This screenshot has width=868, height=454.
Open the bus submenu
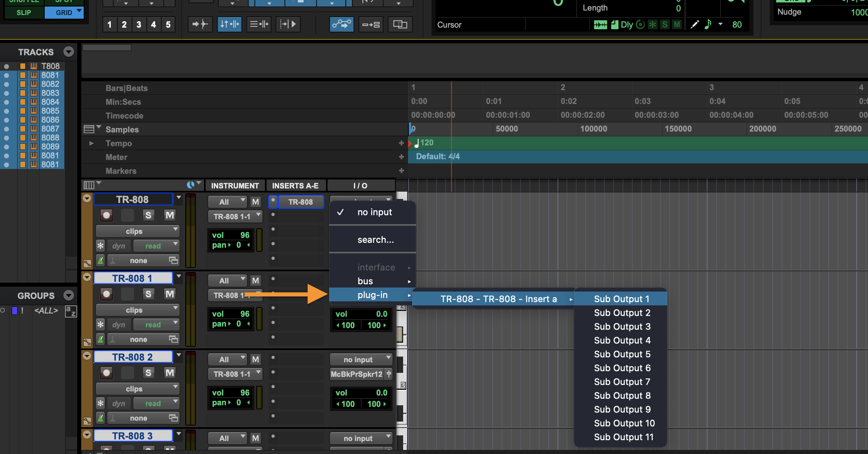tap(372, 281)
